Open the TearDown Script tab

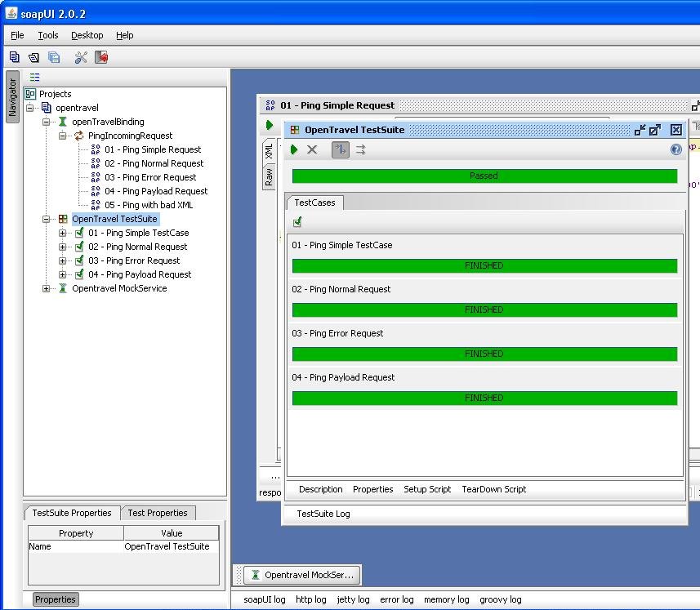pyautogui.click(x=493, y=489)
